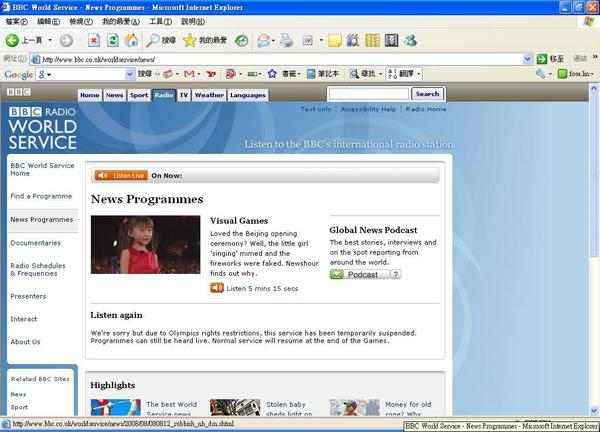Screen dimensions: 600x432
Task: Click the Yahoo Y! icon in Google toolbar
Action: click(211, 74)
